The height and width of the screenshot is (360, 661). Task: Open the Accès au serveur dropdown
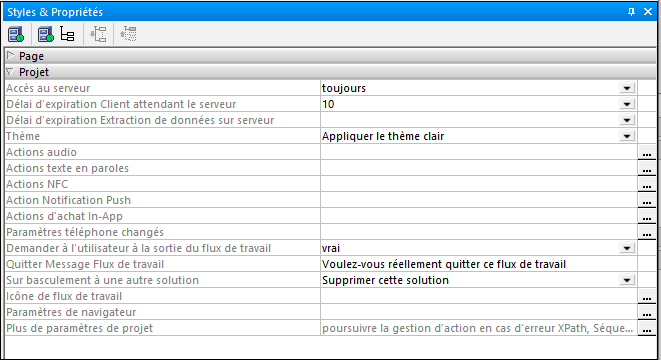pos(627,88)
